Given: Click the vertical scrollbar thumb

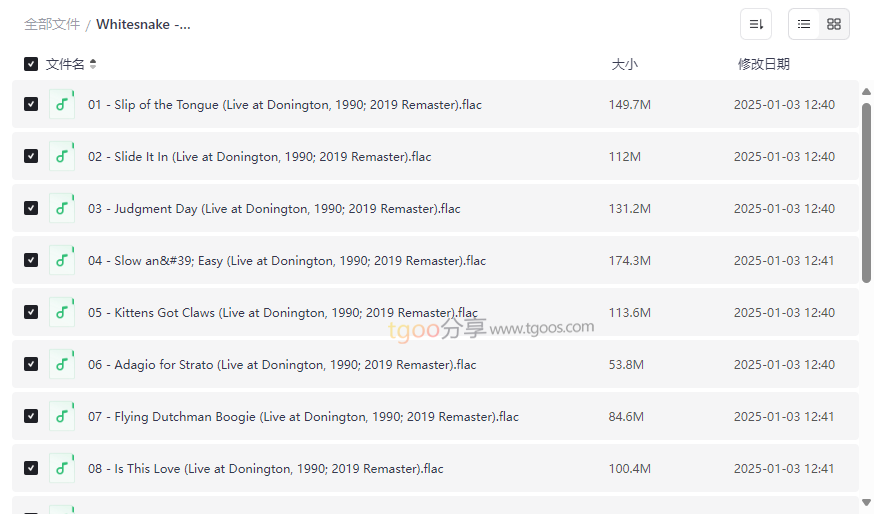Looking at the screenshot, I should click(x=866, y=190).
